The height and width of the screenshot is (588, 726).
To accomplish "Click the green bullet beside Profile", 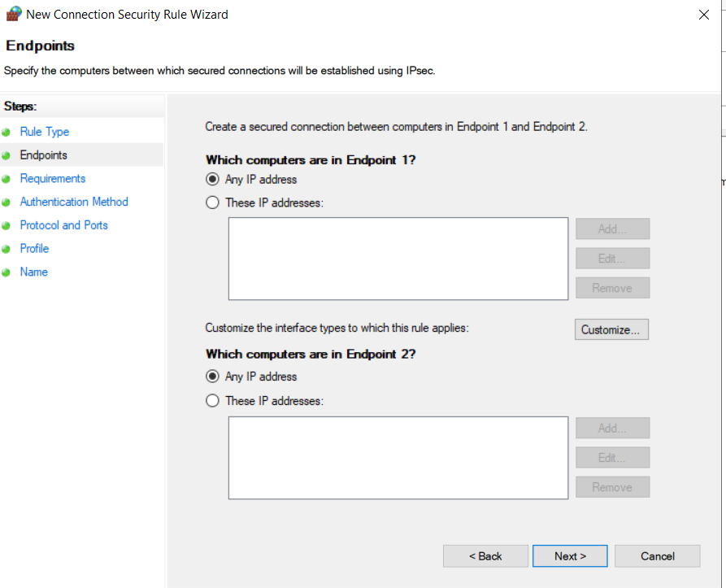I will coord(6,249).
